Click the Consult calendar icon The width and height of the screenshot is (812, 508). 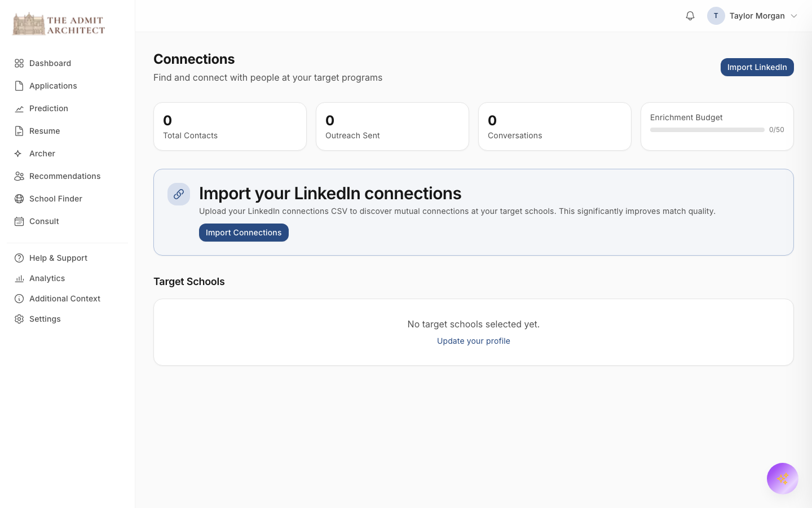point(19,221)
